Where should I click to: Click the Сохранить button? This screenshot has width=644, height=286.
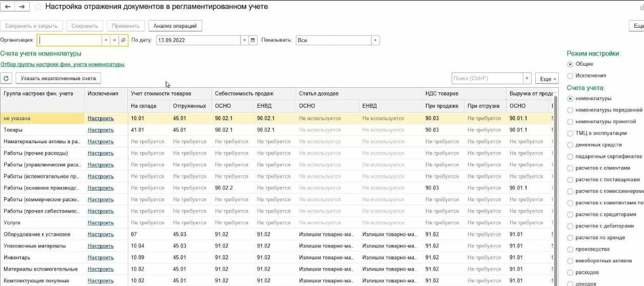(85, 26)
